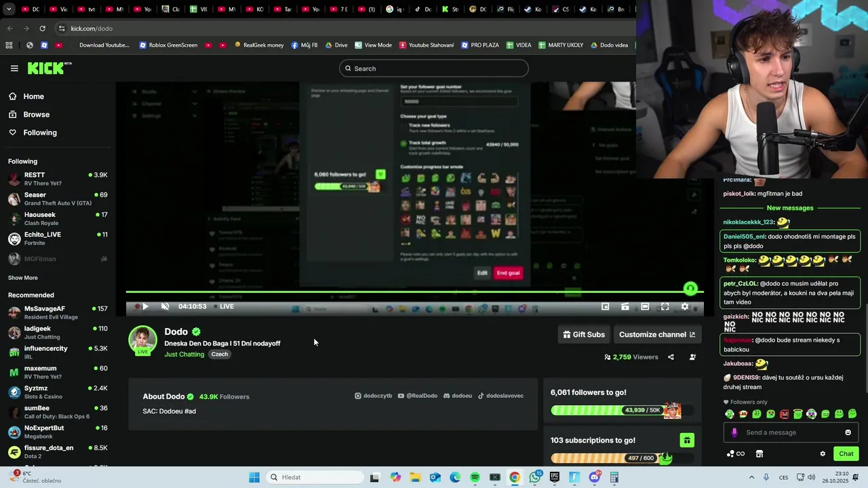This screenshot has width=868, height=488.
Task: Jump to New messages in chat
Action: pyautogui.click(x=790, y=208)
